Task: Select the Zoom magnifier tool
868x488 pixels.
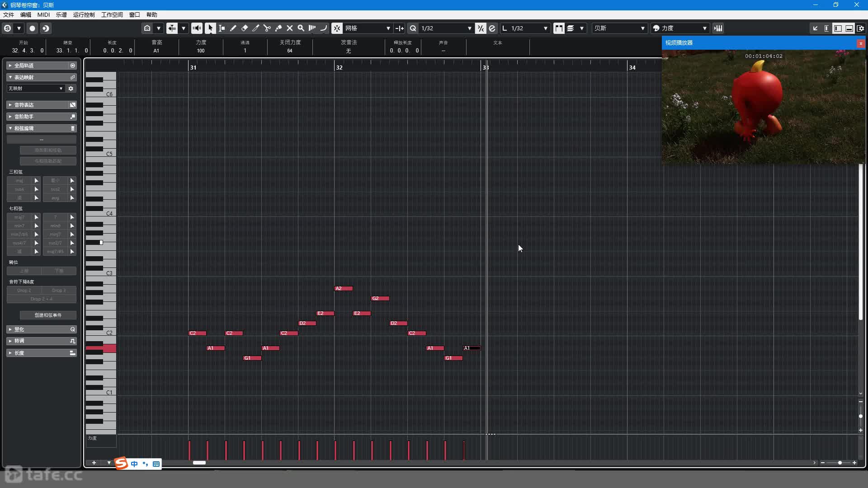Action: click(x=301, y=28)
